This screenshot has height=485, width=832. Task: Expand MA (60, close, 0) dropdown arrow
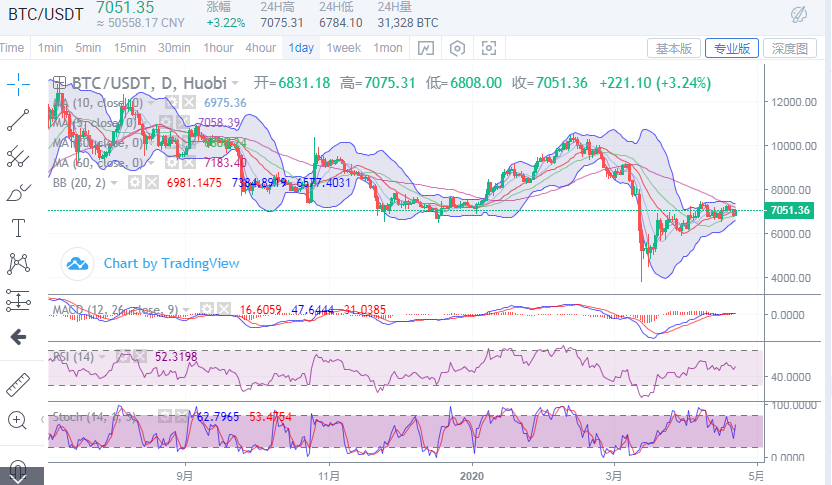151,163
